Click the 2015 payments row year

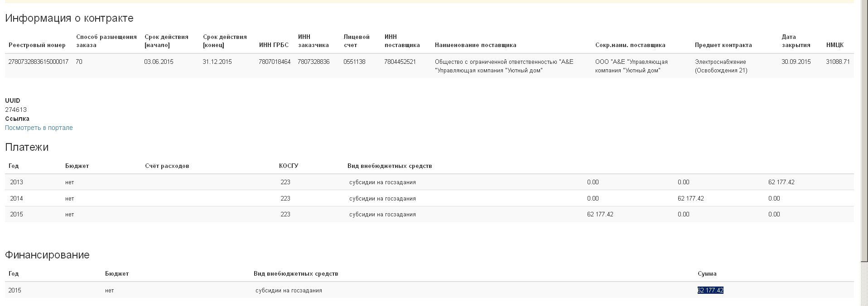[x=16, y=214]
